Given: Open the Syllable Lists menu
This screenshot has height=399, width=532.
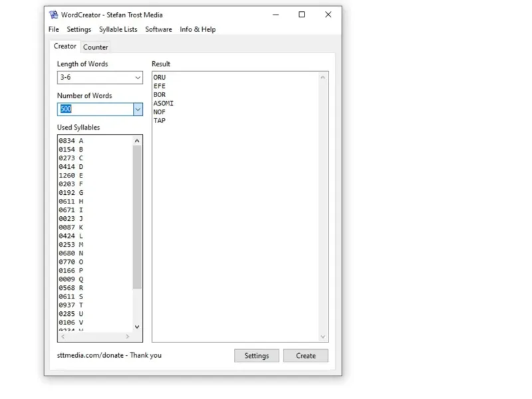Looking at the screenshot, I should [118, 29].
